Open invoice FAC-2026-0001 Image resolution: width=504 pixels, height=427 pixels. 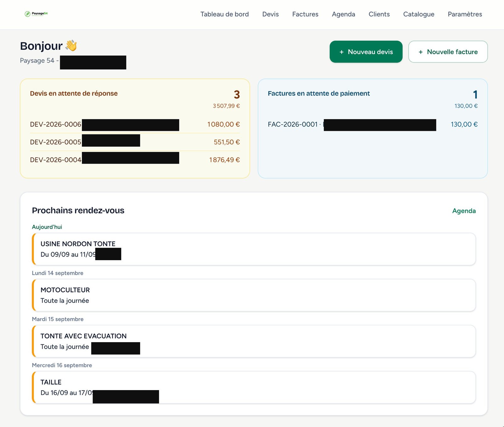coord(373,125)
